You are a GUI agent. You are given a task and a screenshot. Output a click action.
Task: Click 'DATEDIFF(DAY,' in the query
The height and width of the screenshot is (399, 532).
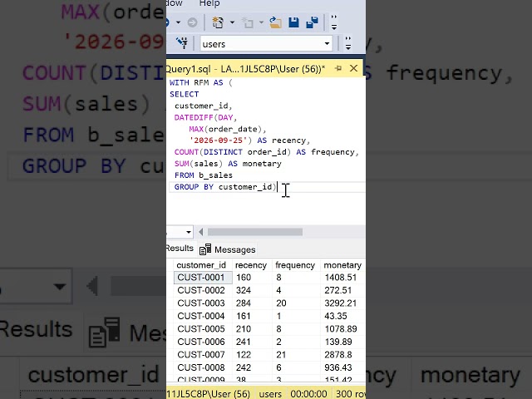point(205,117)
